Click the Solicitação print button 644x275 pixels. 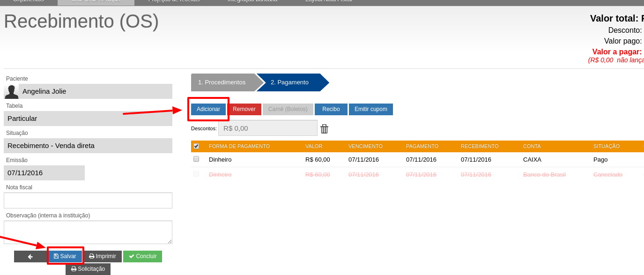pos(88,269)
